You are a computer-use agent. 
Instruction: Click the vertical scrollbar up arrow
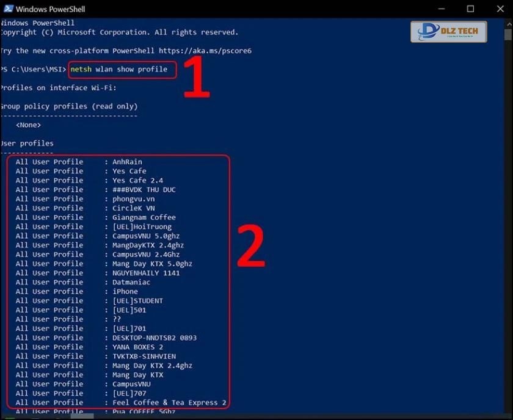click(508, 23)
